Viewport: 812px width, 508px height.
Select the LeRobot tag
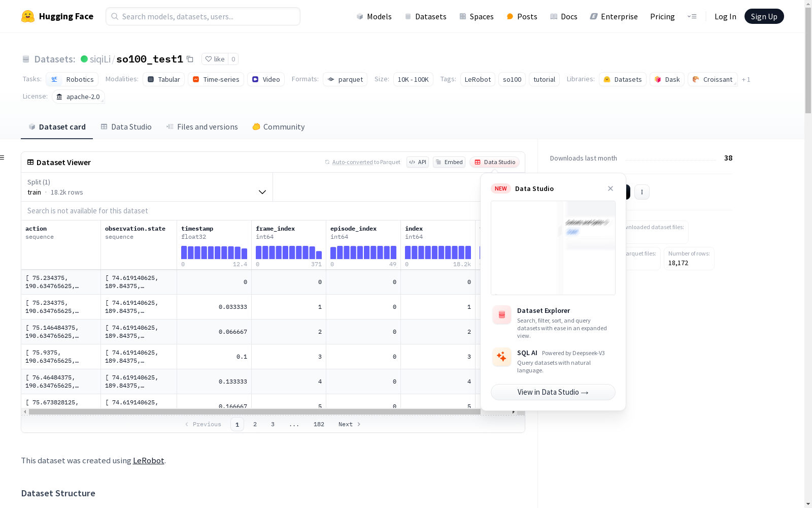[x=478, y=79]
